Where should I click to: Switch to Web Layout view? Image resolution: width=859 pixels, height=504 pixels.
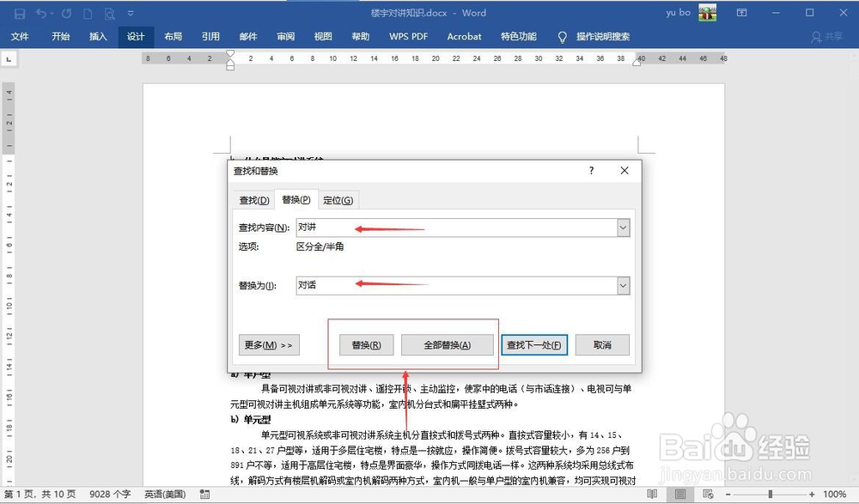click(708, 495)
